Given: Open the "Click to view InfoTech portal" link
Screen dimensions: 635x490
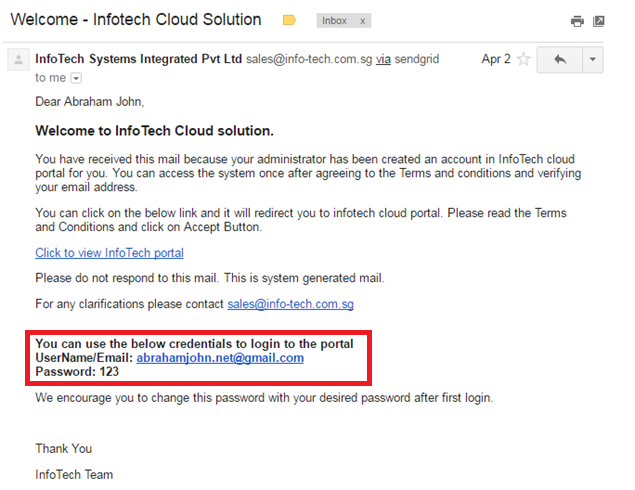Looking at the screenshot, I should coord(109,253).
